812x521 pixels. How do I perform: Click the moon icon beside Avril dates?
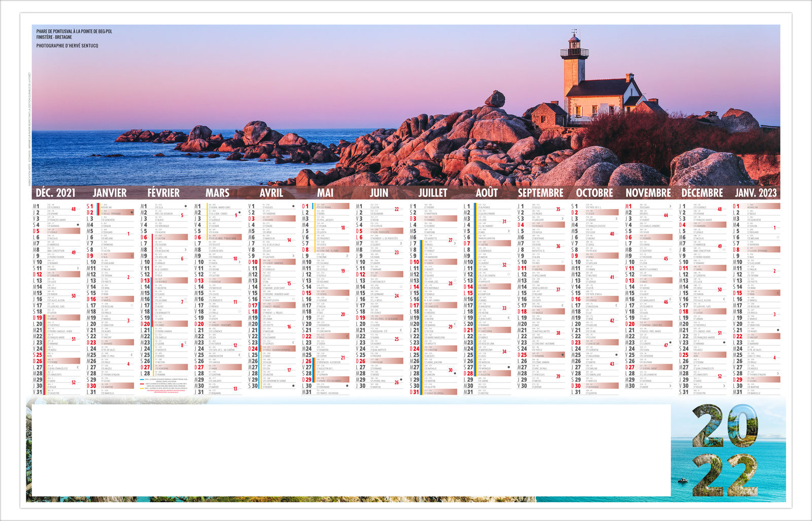click(293, 206)
